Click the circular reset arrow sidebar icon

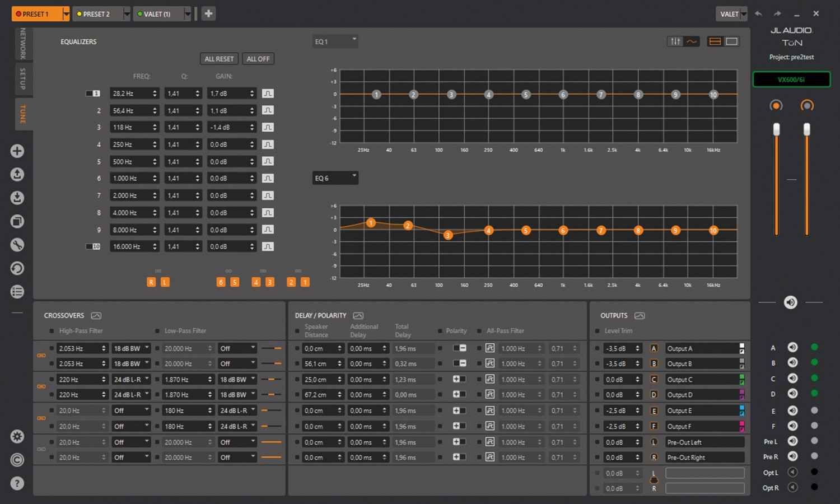[x=17, y=268]
